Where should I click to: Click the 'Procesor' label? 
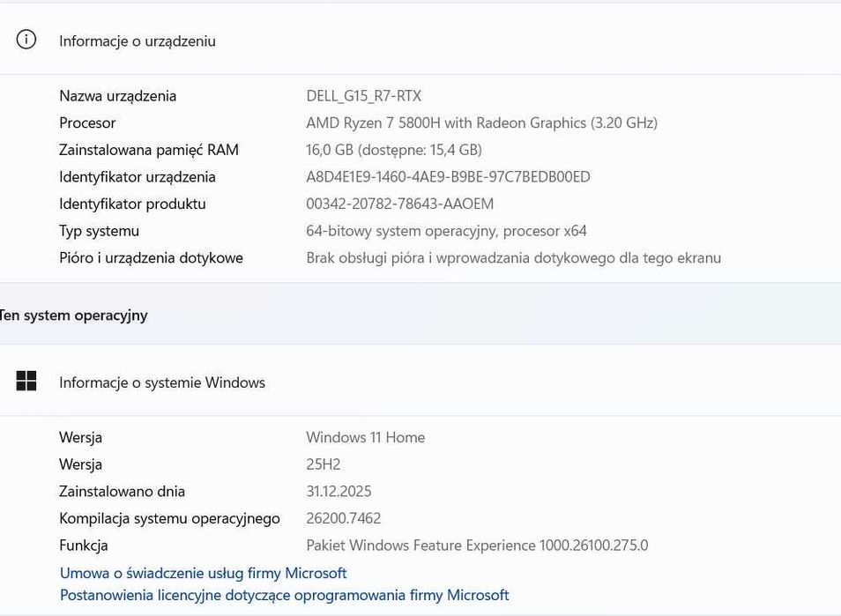point(87,122)
